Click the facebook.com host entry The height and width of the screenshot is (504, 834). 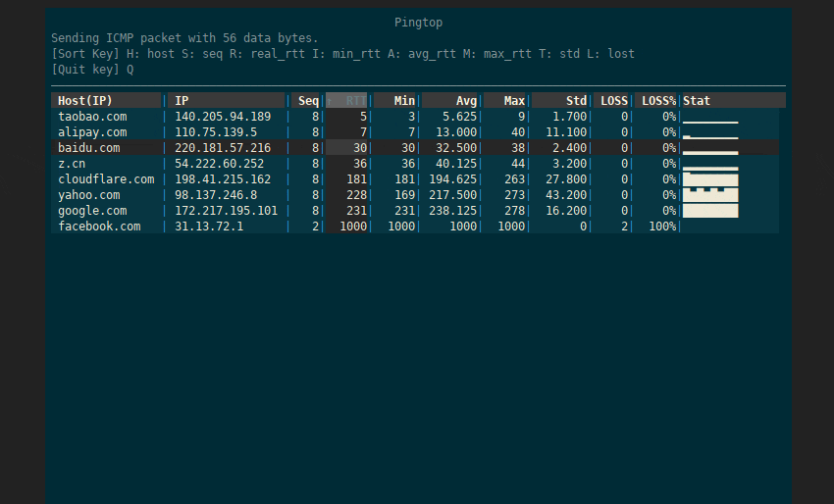click(x=99, y=227)
